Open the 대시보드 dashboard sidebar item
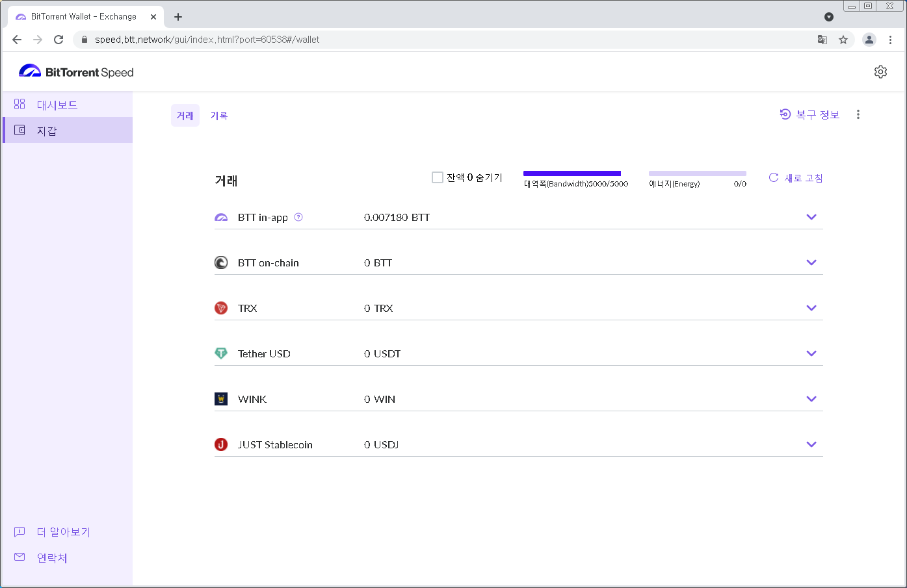The width and height of the screenshot is (907, 588). point(68,105)
